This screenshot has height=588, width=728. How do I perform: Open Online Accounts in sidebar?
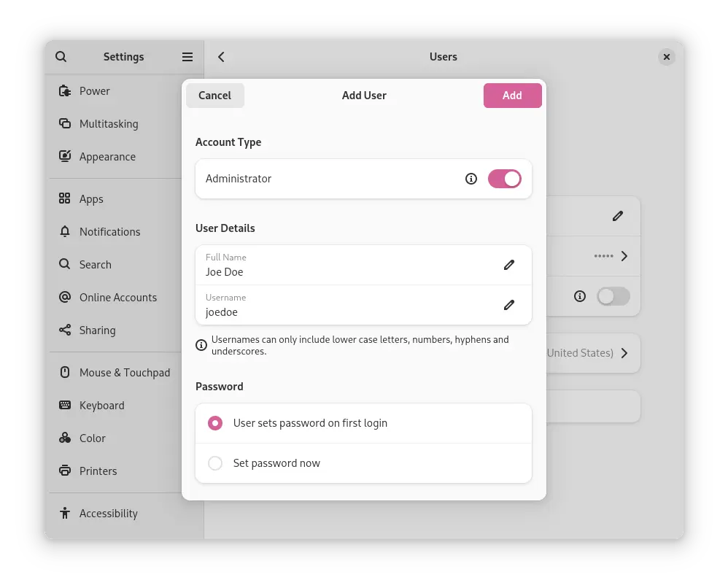tap(117, 298)
